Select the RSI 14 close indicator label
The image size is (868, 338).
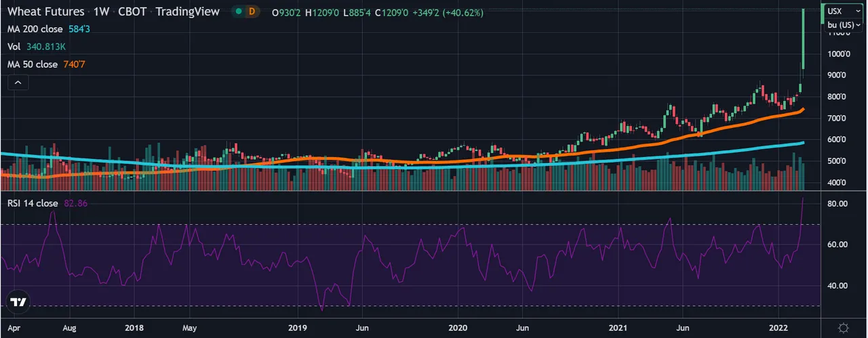(x=33, y=203)
